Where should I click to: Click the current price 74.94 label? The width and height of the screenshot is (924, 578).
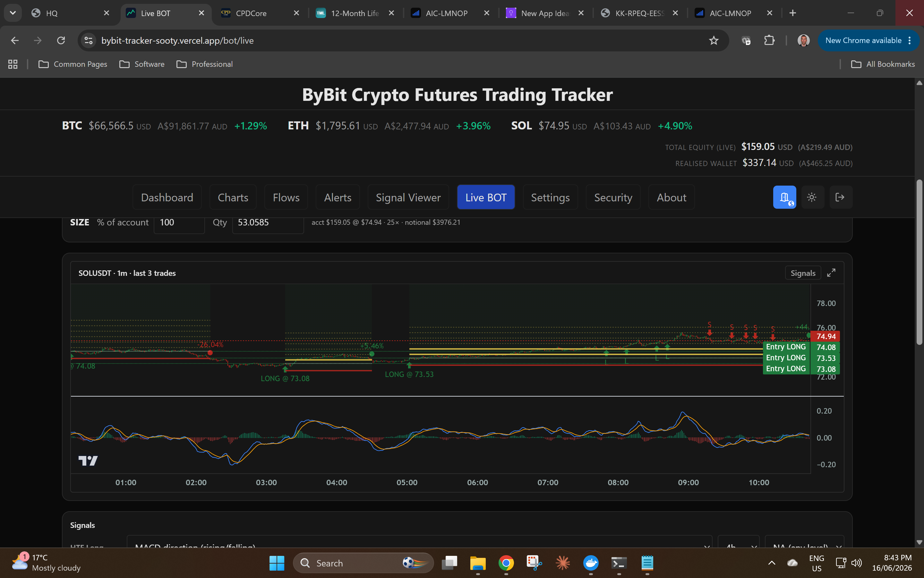(826, 337)
